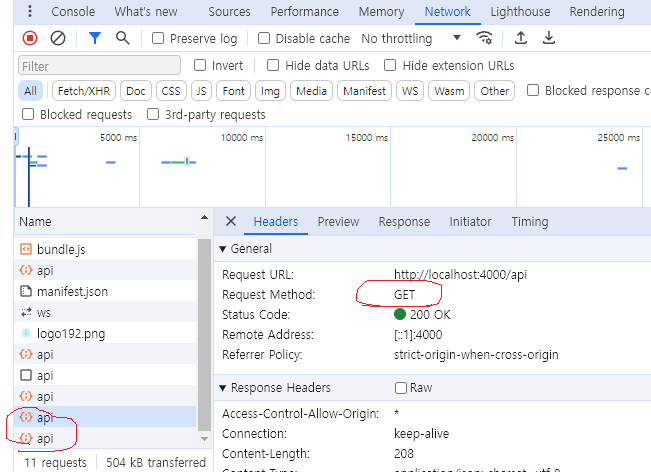
Task: Filter requests by All types
Action: point(30,90)
